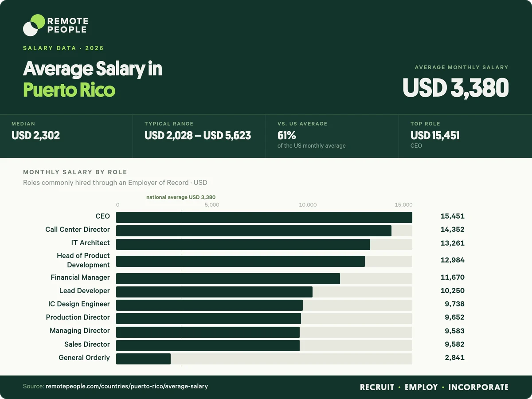Click the 'Managing Director' role label
Screen dimensions: 532x399
(x=80, y=331)
